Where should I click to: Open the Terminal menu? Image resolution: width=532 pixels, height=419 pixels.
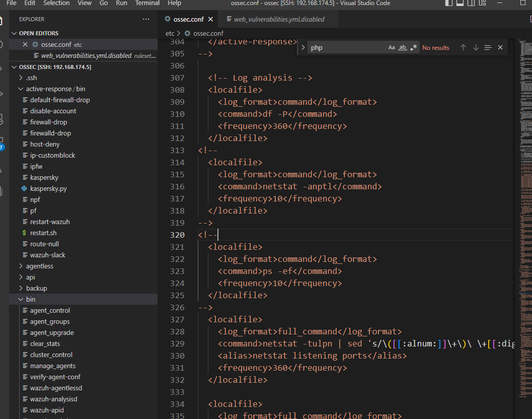pyautogui.click(x=147, y=3)
